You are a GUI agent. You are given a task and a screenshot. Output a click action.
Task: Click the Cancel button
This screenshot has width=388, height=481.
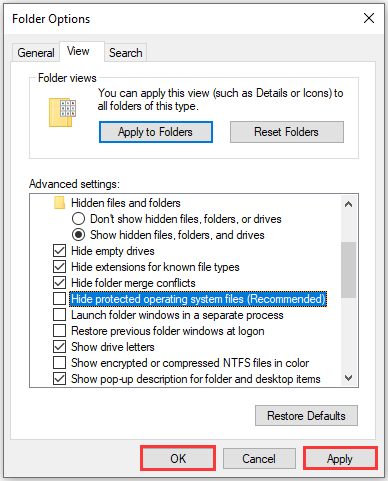click(x=259, y=459)
